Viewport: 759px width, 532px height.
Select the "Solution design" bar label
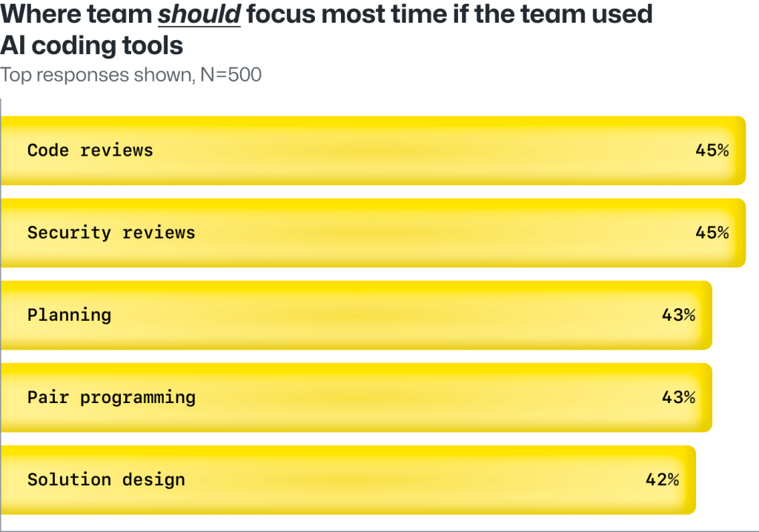(x=106, y=479)
